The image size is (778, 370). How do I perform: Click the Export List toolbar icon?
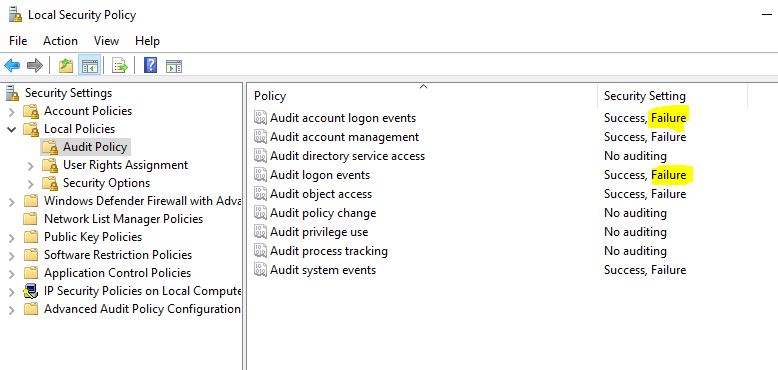coord(120,65)
